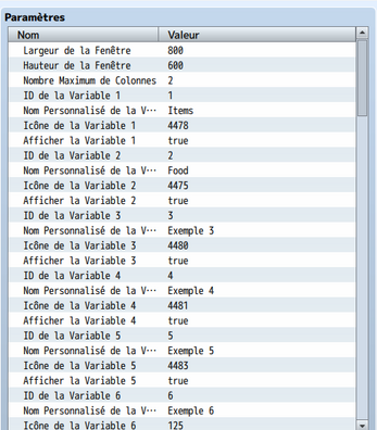Click the icon value 4480
The image size is (377, 430).
point(178,245)
